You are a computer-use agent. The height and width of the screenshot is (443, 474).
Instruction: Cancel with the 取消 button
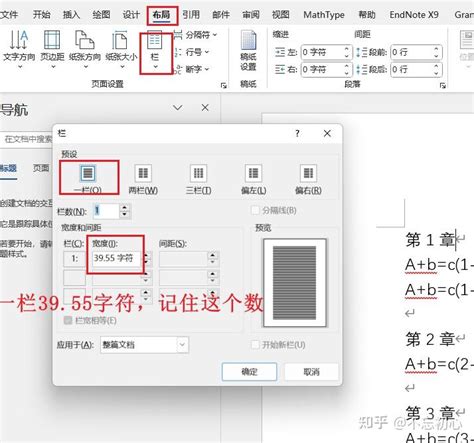point(312,372)
